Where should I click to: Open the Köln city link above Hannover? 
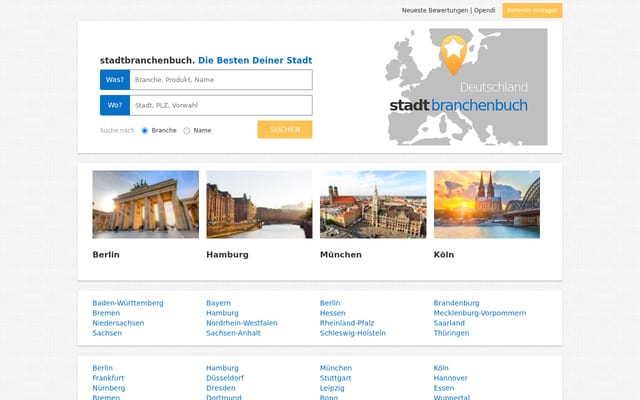441,368
